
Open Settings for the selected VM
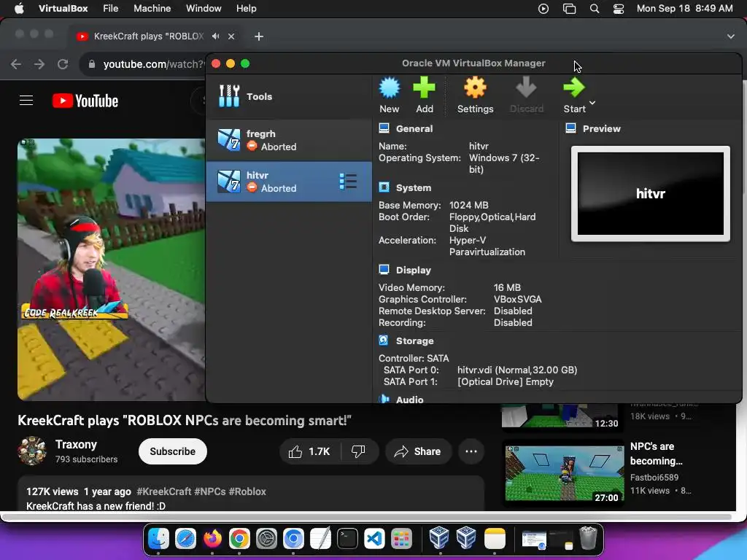pyautogui.click(x=475, y=95)
